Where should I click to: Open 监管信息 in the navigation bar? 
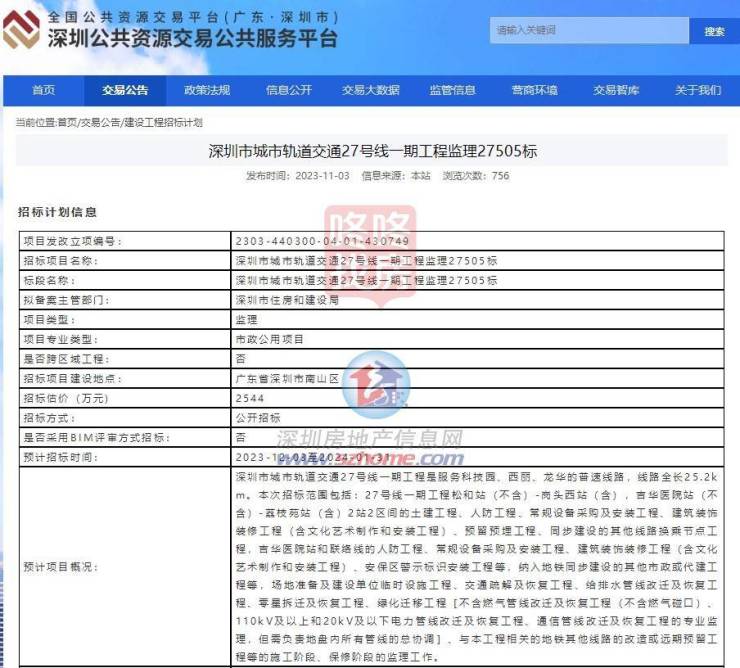(453, 90)
